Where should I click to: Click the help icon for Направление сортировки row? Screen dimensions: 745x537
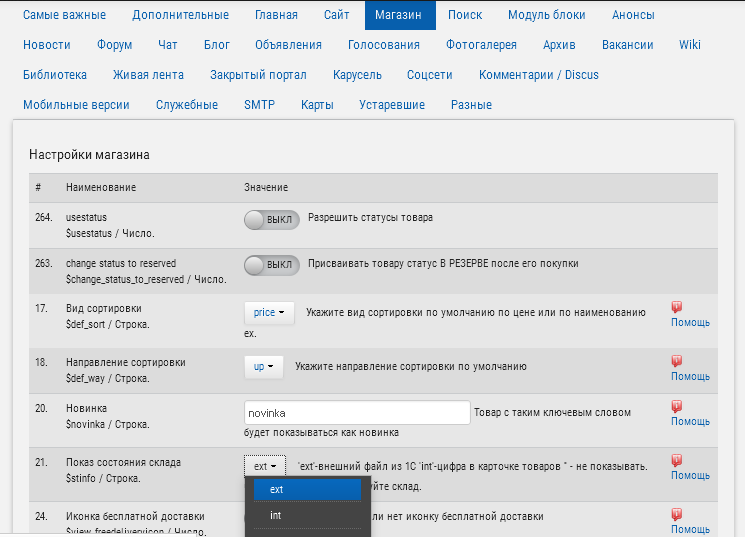[x=677, y=362]
